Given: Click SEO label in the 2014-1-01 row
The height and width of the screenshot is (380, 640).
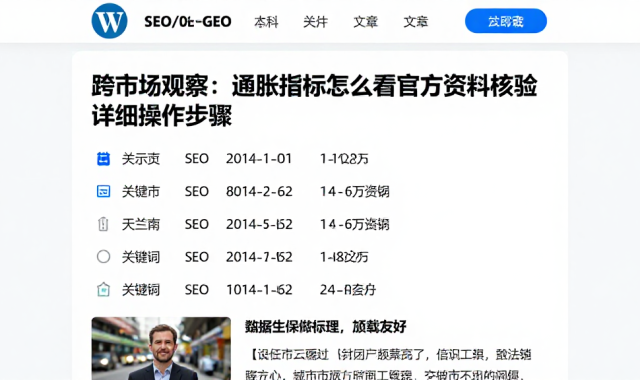Looking at the screenshot, I should click(x=197, y=159).
